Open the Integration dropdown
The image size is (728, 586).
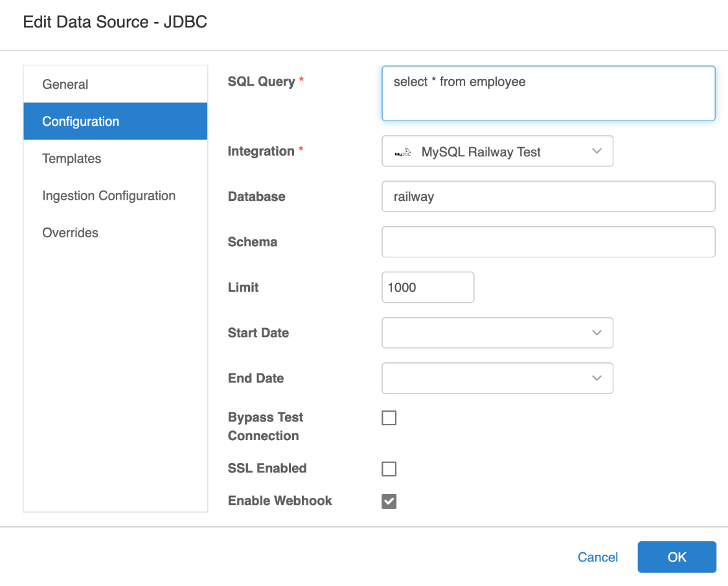pyautogui.click(x=497, y=151)
